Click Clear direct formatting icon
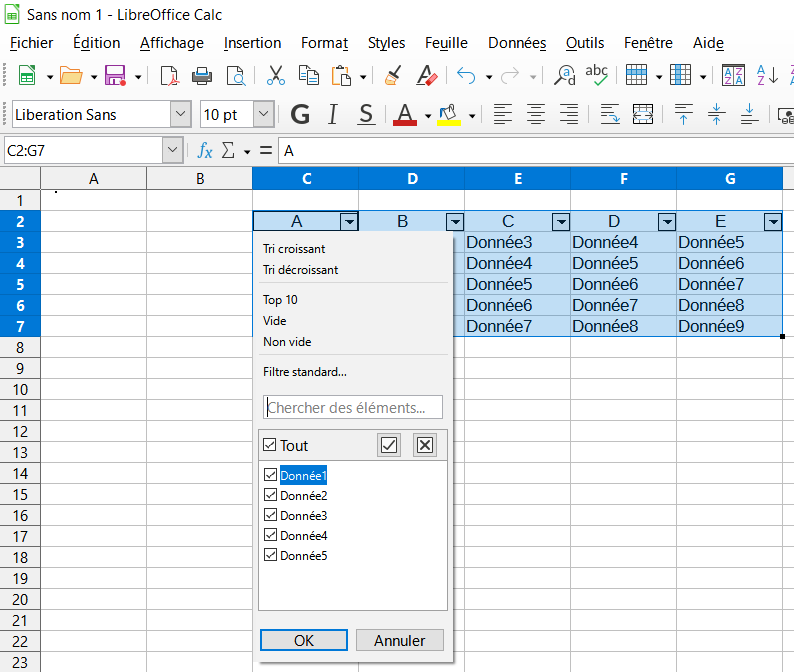The height and width of the screenshot is (672, 794). point(426,75)
